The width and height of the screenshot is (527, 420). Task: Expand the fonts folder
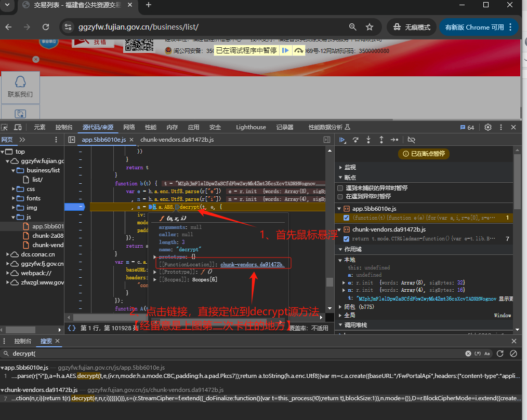click(x=14, y=198)
